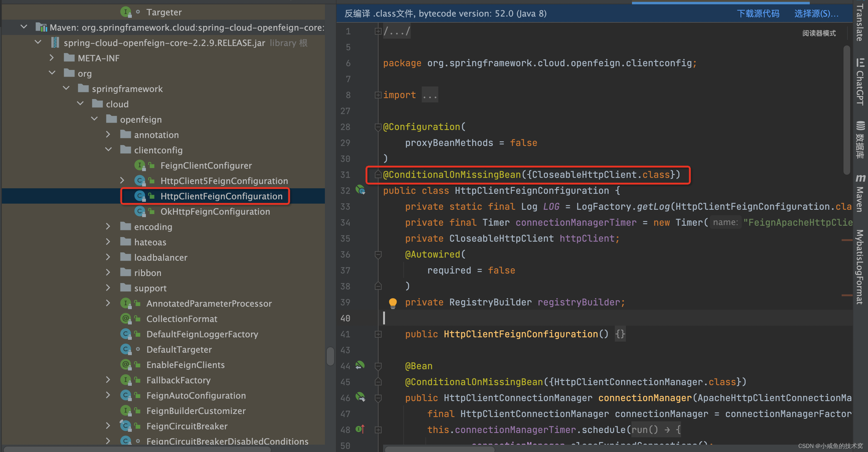This screenshot has height=452, width=868.
Task: Collapse the org folder
Action: pos(52,73)
